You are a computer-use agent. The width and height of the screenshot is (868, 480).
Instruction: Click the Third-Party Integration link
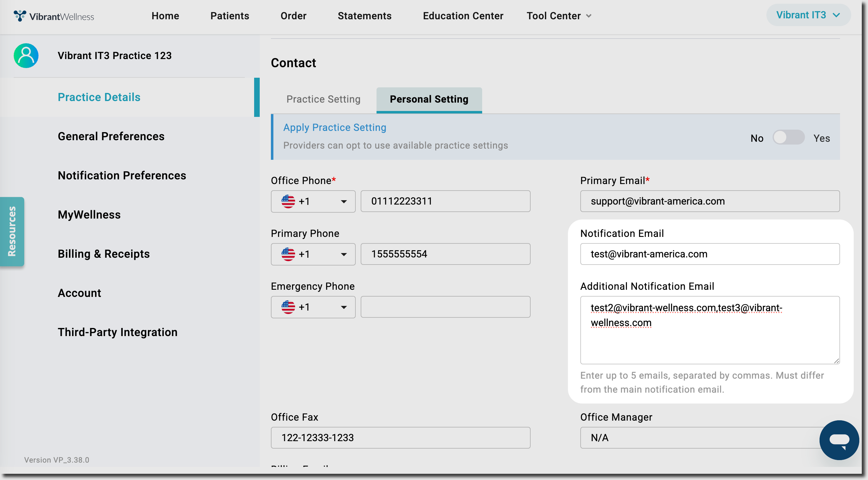[117, 332]
